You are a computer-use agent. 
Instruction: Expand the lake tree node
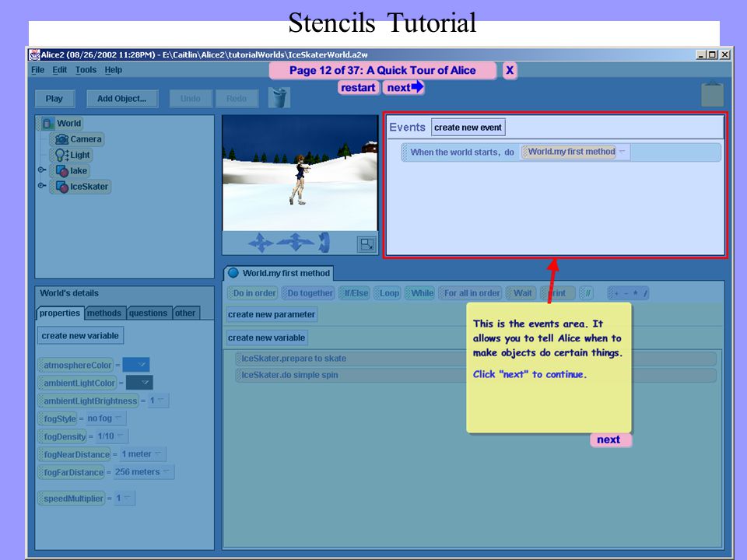(x=42, y=170)
